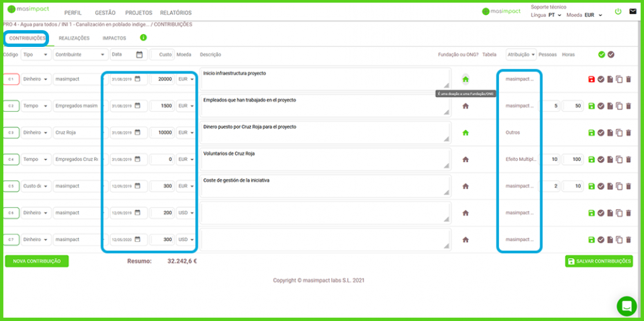Open the green chat widget bubble
Screen dimensions: 644x321
(x=626, y=306)
